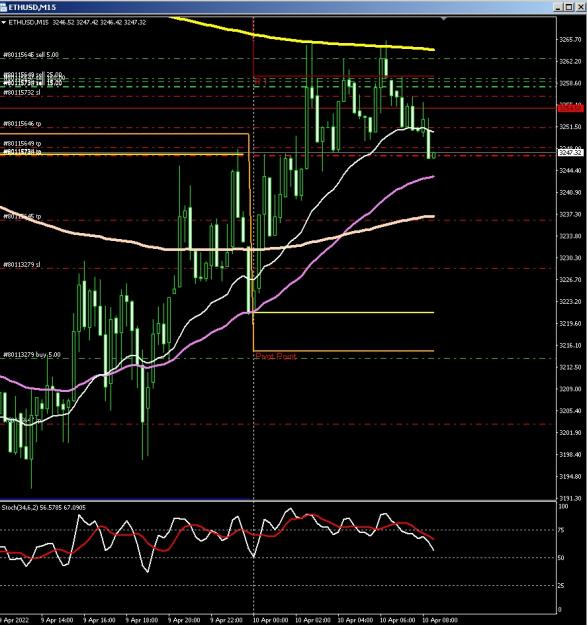Click the ETHUSD,M15 title bar text
Screen dimensions: 587x625
[32, 7]
